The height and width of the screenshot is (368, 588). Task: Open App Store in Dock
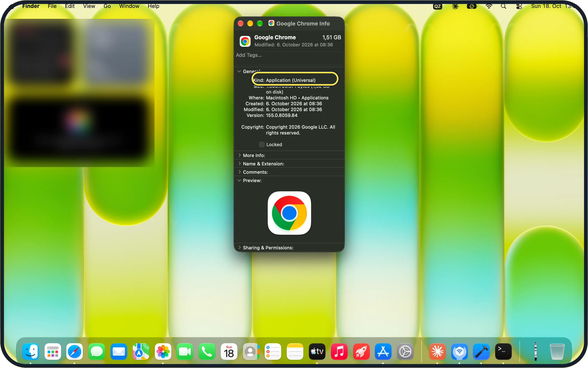(x=383, y=352)
